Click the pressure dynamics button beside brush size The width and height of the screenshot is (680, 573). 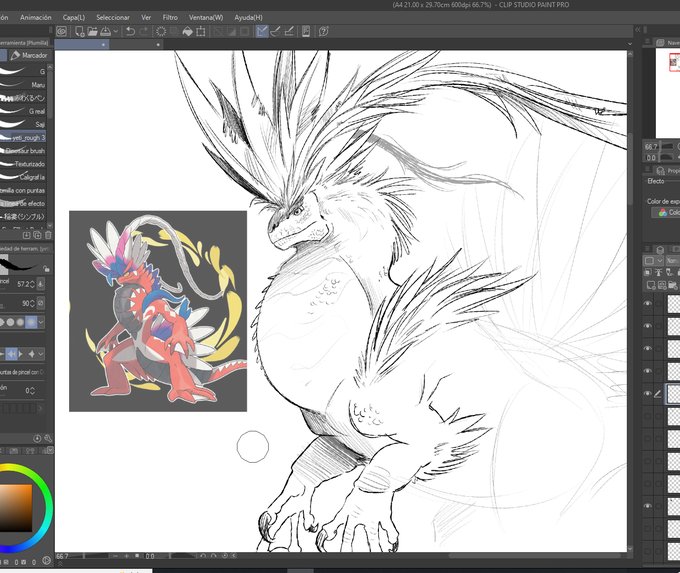(41, 285)
